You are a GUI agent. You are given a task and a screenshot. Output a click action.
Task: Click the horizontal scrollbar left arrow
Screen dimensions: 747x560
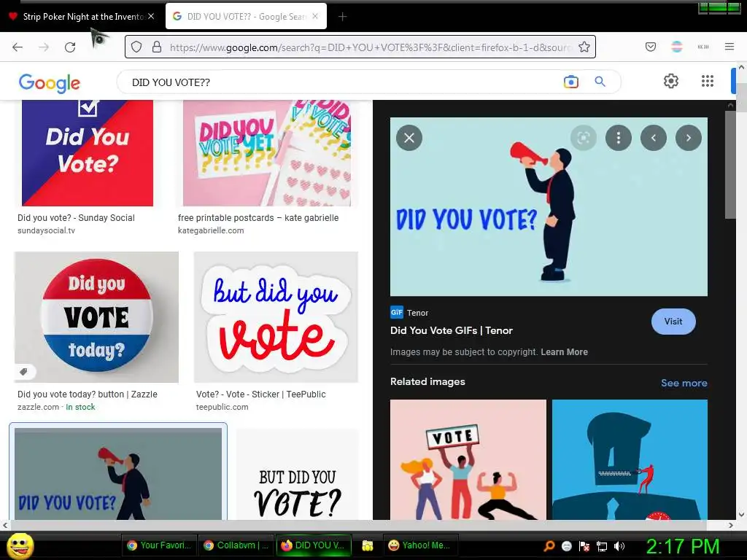pos(5,525)
